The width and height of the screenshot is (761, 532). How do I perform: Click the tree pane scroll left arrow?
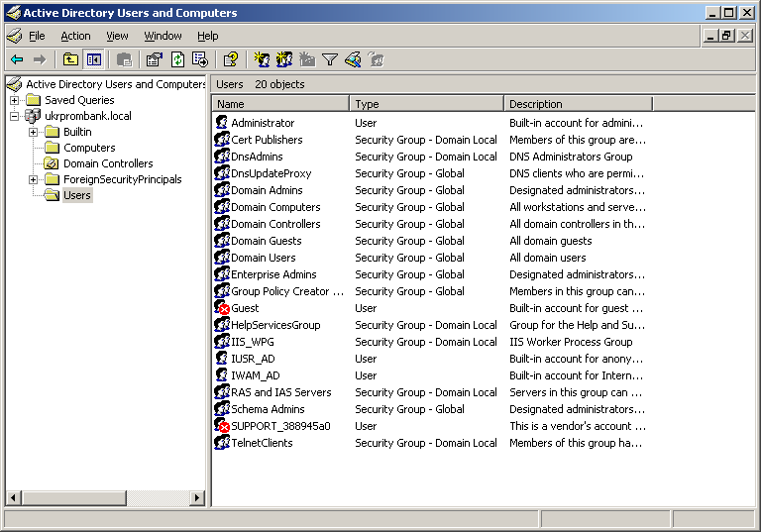click(x=13, y=497)
